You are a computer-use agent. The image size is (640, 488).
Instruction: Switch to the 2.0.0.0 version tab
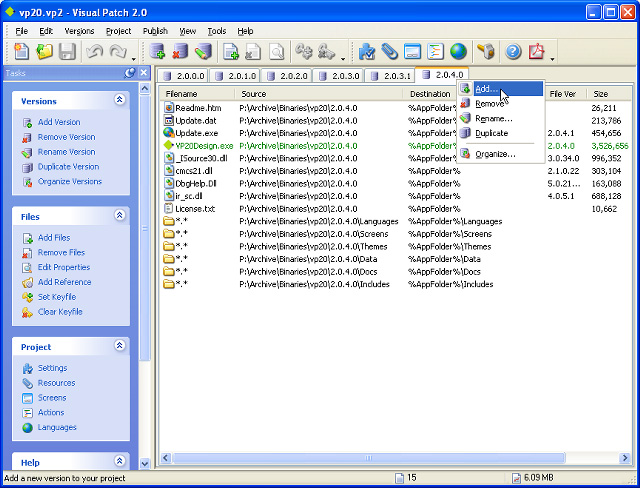coord(183,75)
